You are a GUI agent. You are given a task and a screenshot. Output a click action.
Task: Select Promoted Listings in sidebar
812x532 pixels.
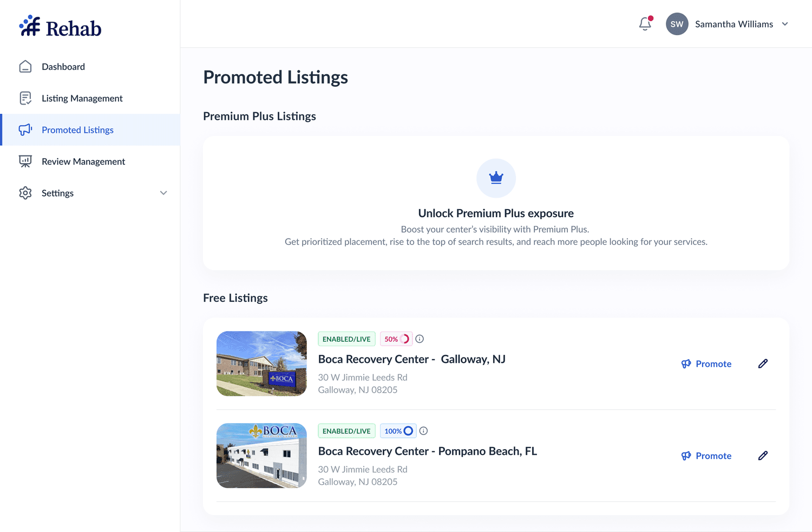[91, 129]
